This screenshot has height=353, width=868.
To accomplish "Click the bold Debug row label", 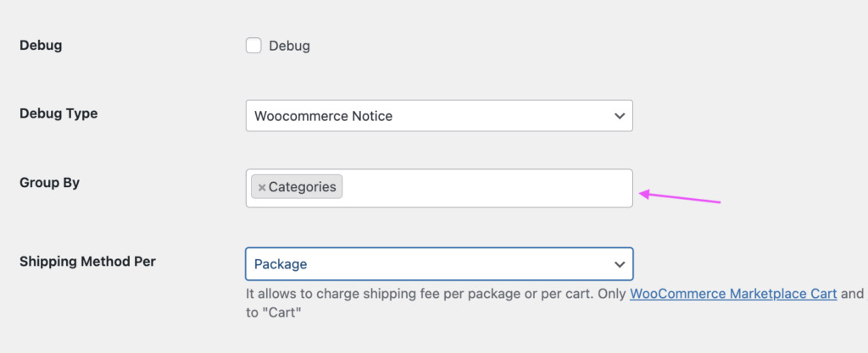I will (x=41, y=46).
